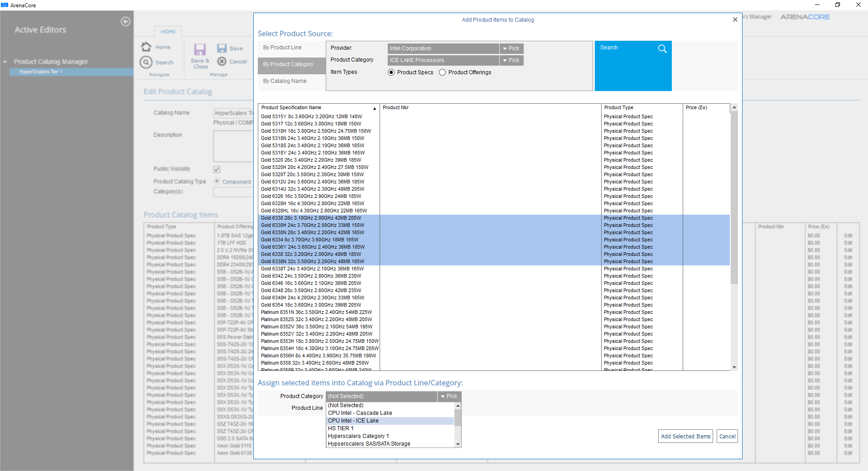
Task: Click the Description box in the background window
Action: click(233, 146)
